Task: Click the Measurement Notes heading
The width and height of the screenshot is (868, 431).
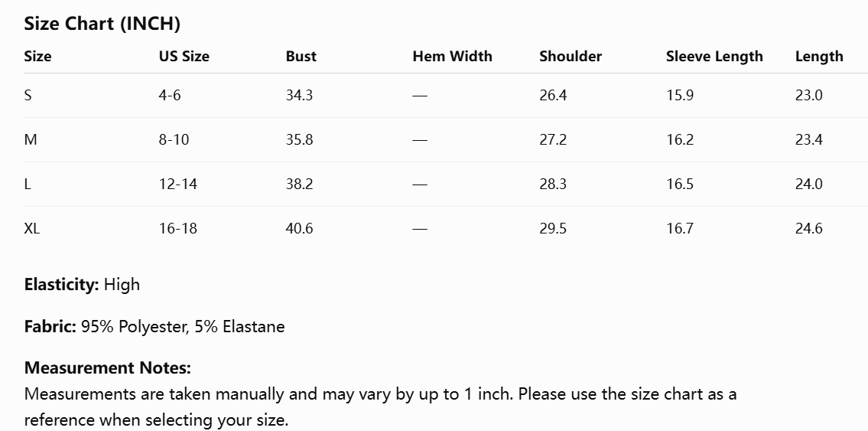Action: tap(107, 368)
